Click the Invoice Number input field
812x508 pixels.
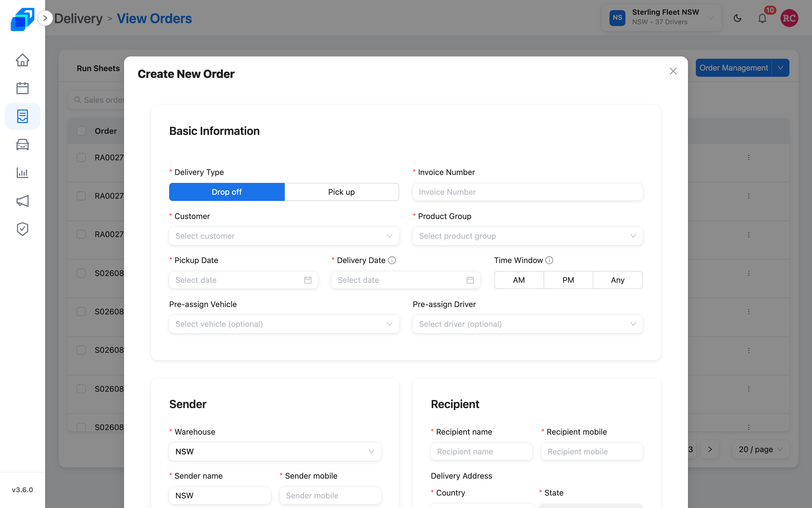tap(528, 192)
